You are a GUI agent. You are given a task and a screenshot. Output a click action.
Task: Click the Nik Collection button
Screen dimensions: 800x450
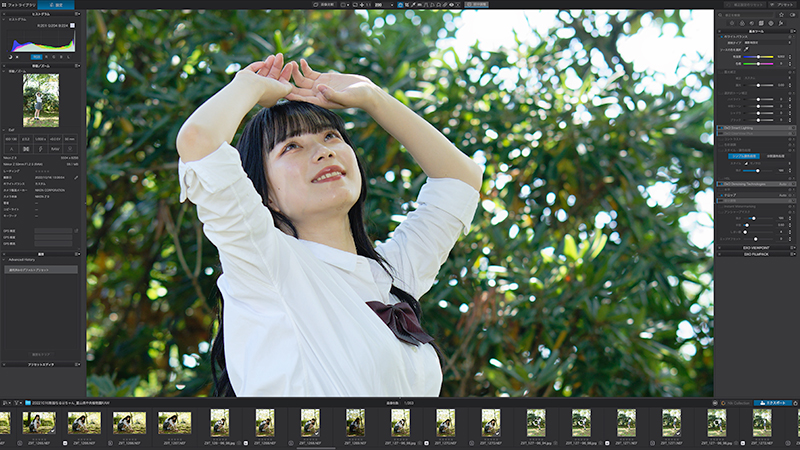coord(735,403)
